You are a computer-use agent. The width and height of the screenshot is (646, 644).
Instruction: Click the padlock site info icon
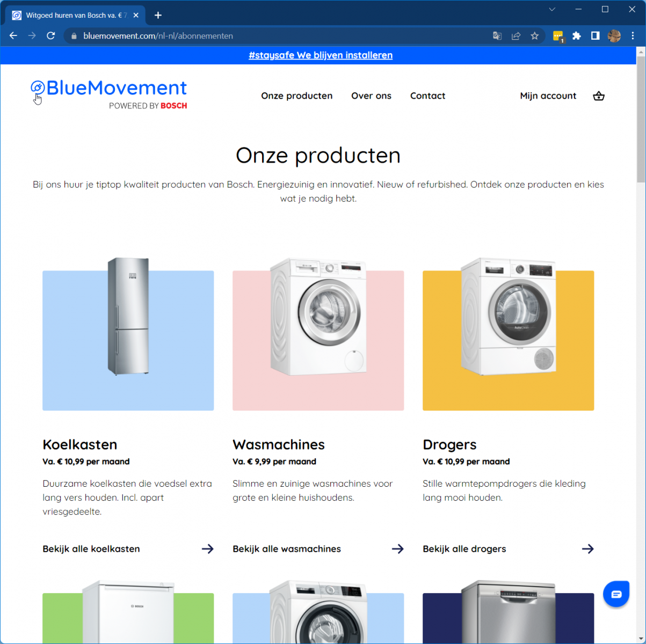click(74, 36)
